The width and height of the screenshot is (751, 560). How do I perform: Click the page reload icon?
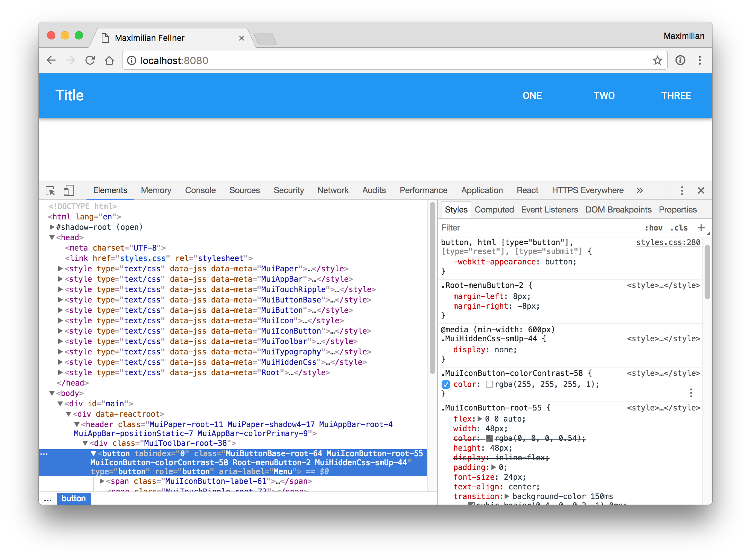(x=90, y=60)
